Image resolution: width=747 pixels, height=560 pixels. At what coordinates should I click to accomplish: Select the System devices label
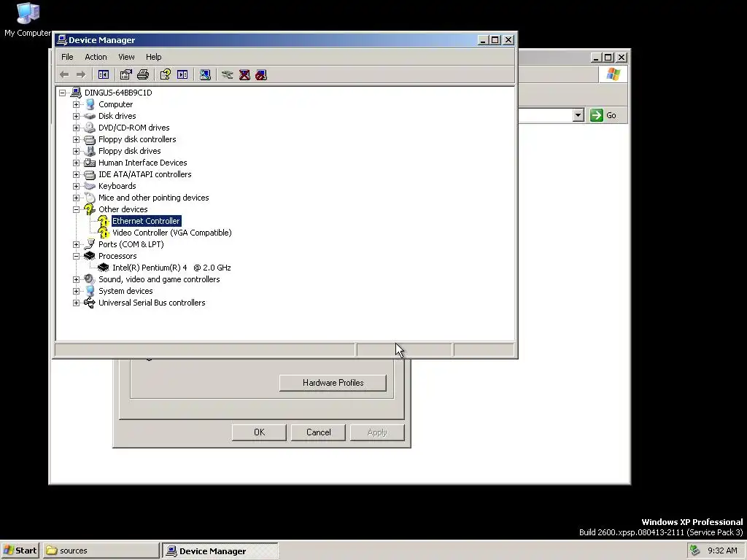click(125, 291)
